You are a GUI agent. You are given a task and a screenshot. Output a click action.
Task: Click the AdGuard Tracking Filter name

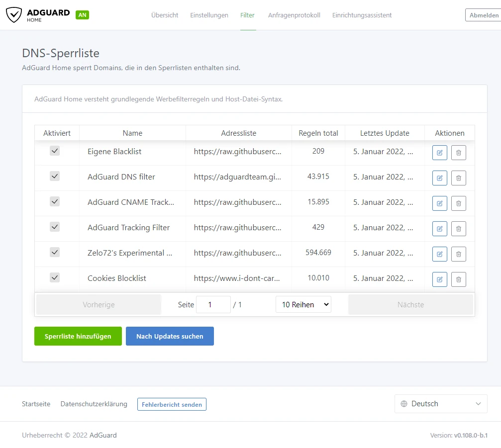(128, 227)
